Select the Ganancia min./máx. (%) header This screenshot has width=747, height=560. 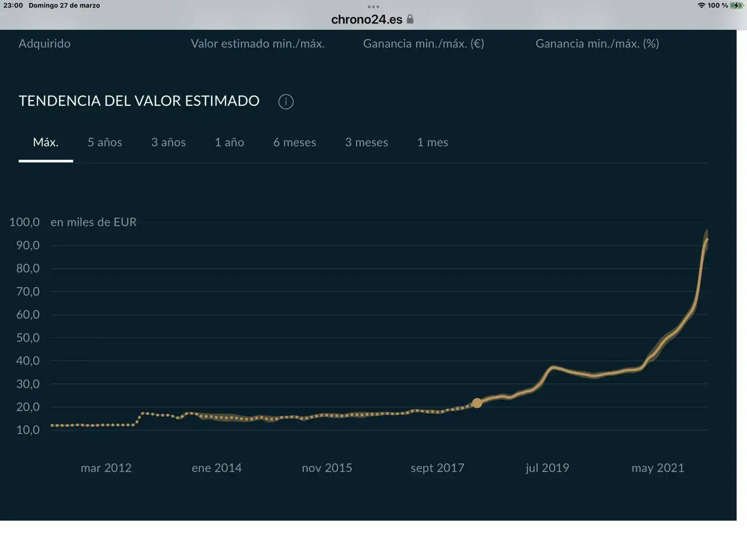pos(597,43)
